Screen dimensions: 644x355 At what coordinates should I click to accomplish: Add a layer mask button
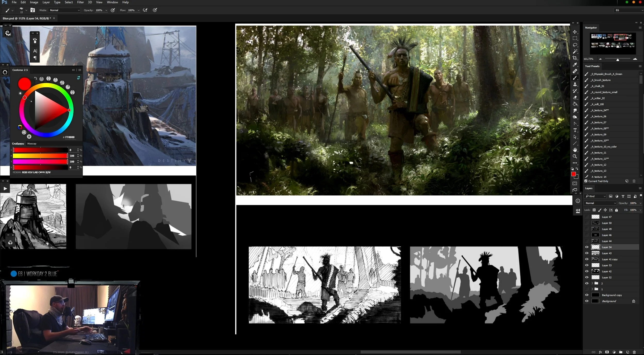[x=607, y=352]
